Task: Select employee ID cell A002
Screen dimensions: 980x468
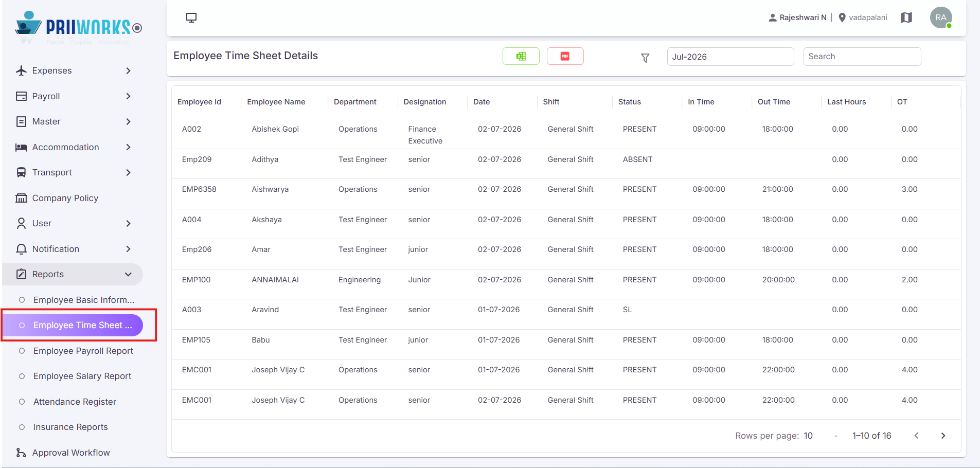Action: point(191,129)
